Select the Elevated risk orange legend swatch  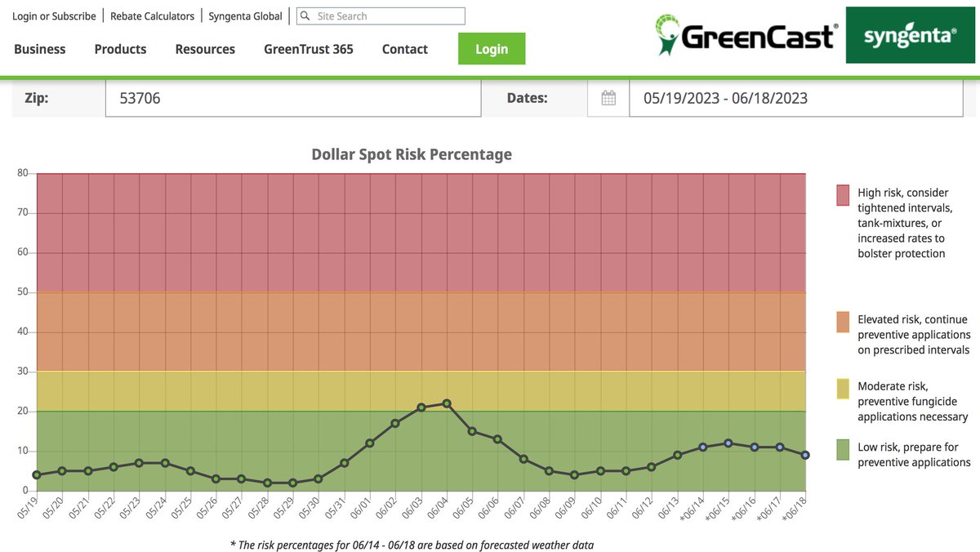842,323
